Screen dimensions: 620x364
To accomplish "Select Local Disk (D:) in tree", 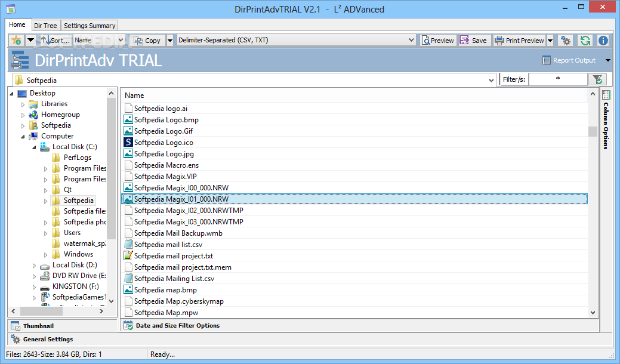I will pos(75,265).
